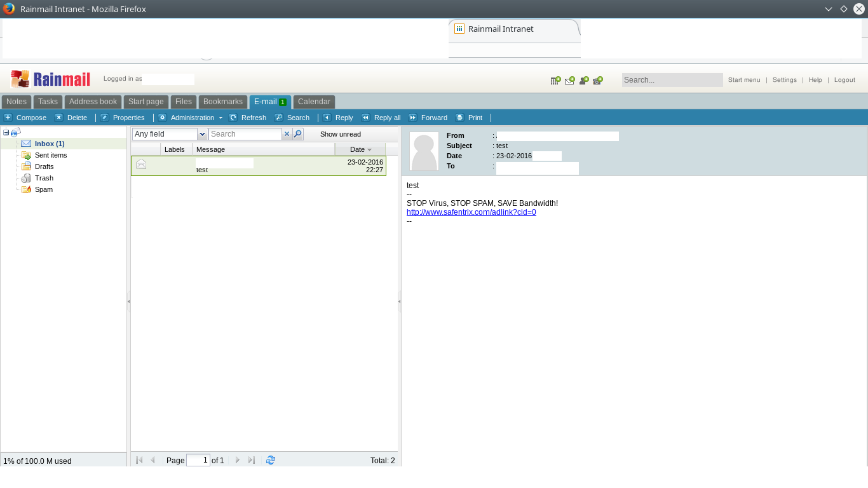Open the Spam folder
Viewport: 868px width, 488px height.
(x=44, y=189)
